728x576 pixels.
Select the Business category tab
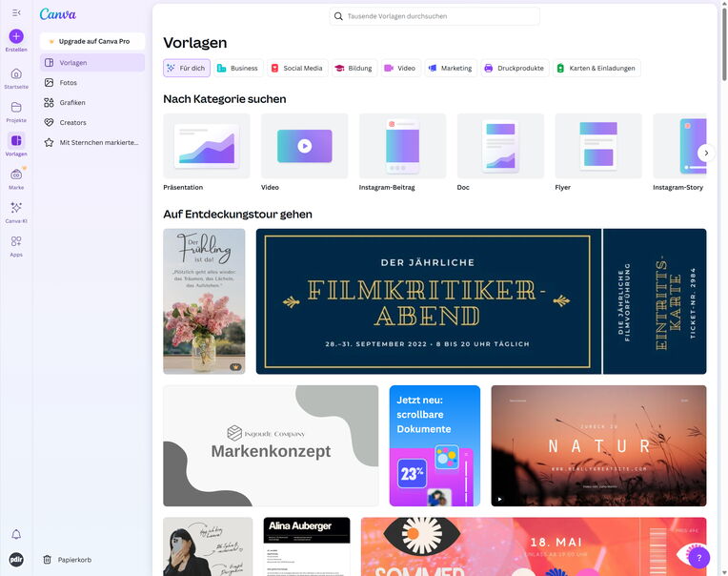(237, 69)
